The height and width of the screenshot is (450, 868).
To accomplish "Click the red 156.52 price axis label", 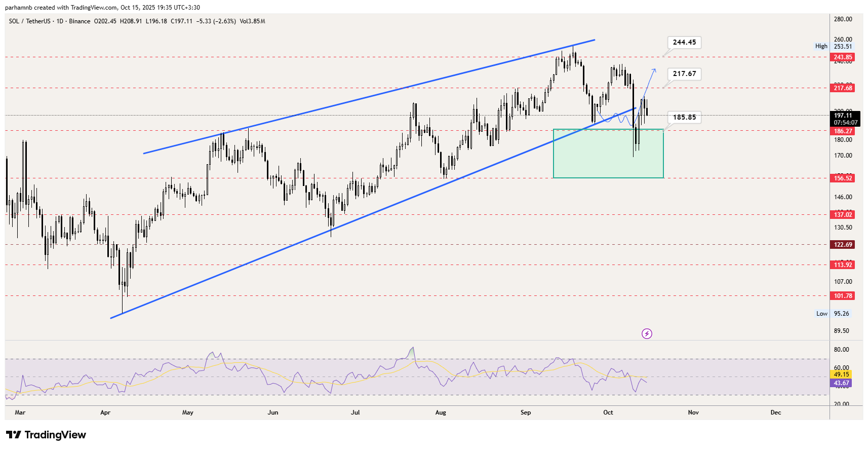I will coord(843,178).
